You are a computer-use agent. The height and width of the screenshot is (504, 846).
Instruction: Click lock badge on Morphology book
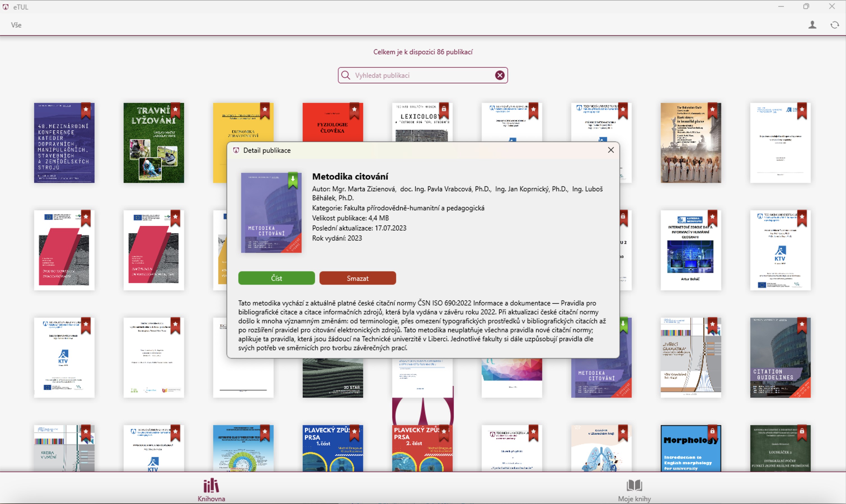click(712, 432)
